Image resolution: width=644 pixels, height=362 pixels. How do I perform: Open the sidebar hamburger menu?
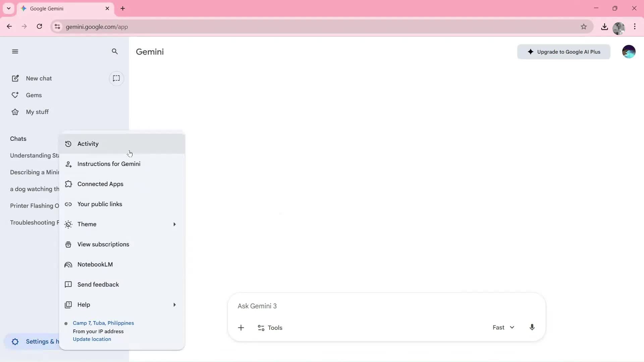tap(15, 51)
